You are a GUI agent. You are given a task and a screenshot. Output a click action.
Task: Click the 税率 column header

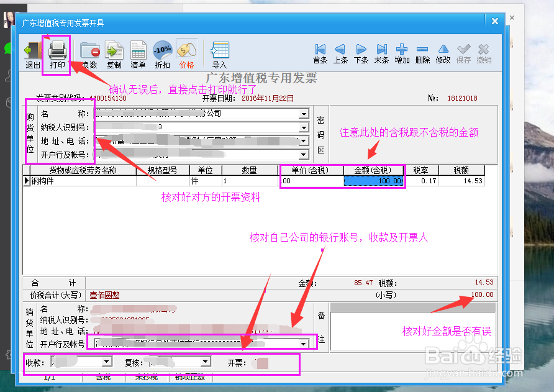420,170
